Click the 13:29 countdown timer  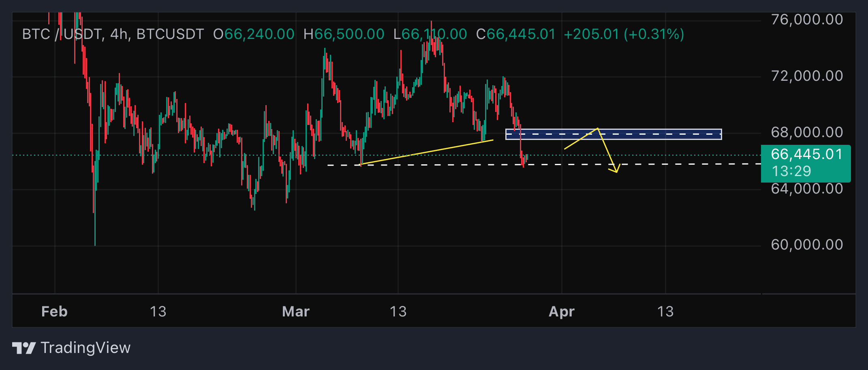click(x=791, y=172)
